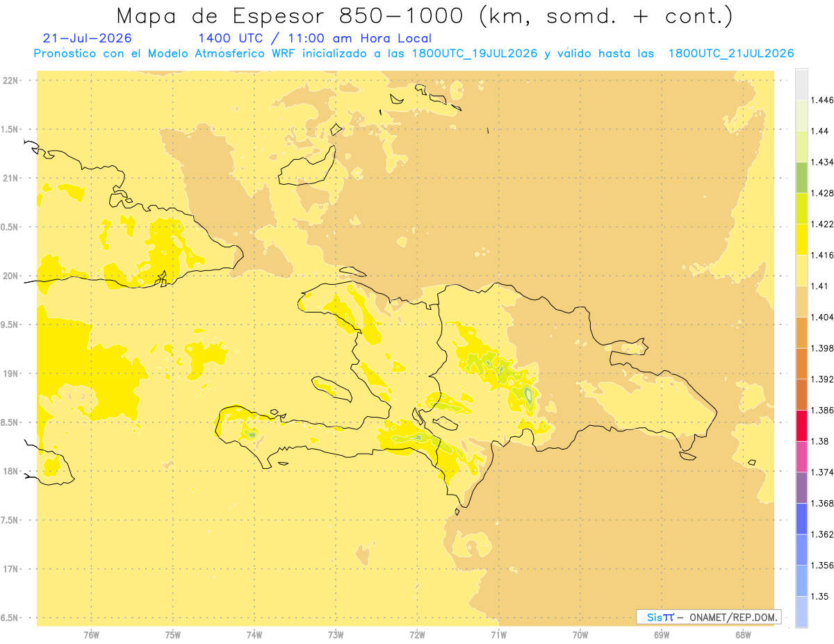Screen dimensions: 834x644
Task: Click the longitude label "72W"
Action: pos(417,635)
